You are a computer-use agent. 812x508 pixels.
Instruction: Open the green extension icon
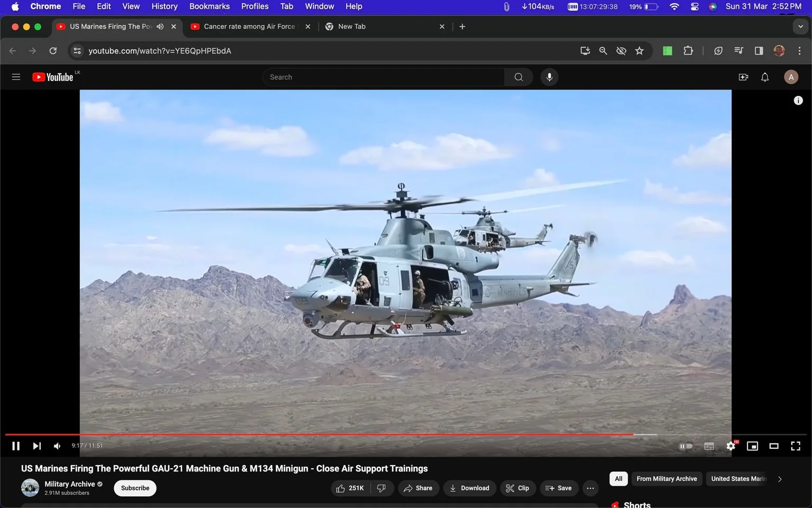coord(668,51)
